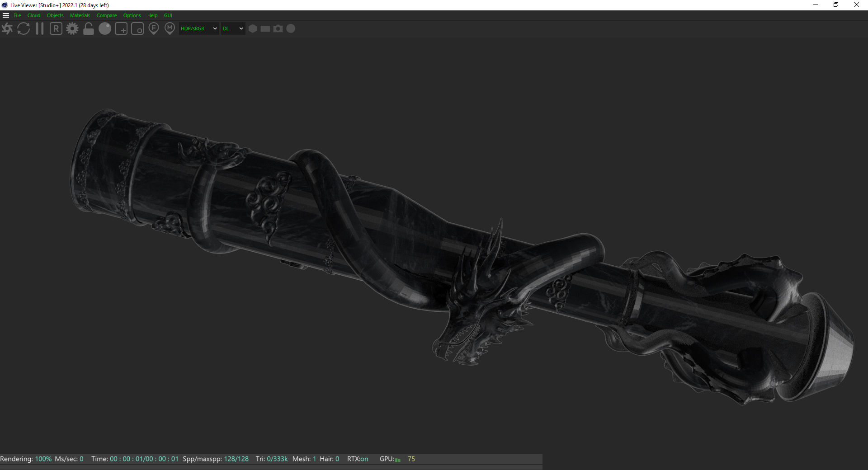Viewport: 868px width, 470px height.
Task: Toggle the resolution lock padlock
Action: [89, 29]
